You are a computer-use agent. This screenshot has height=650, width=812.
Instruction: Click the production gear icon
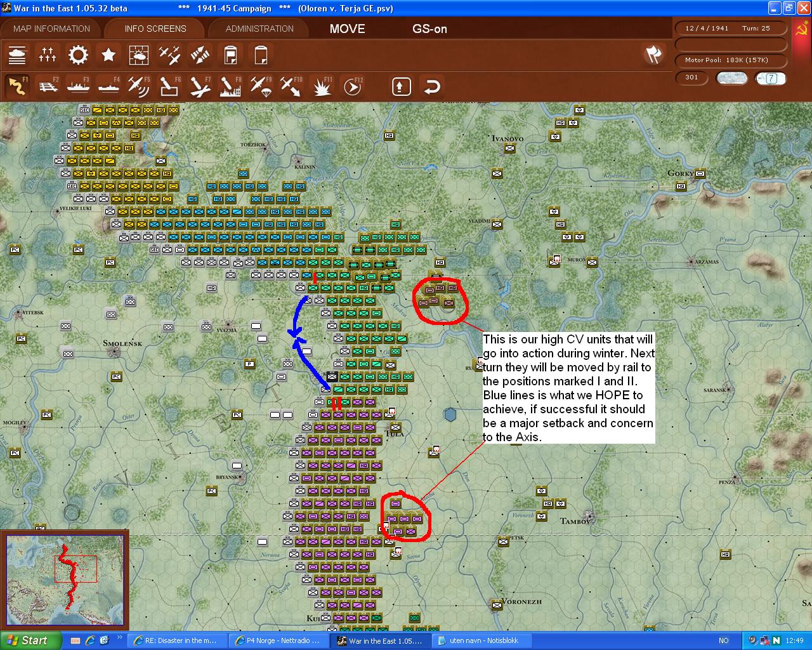tap(78, 55)
